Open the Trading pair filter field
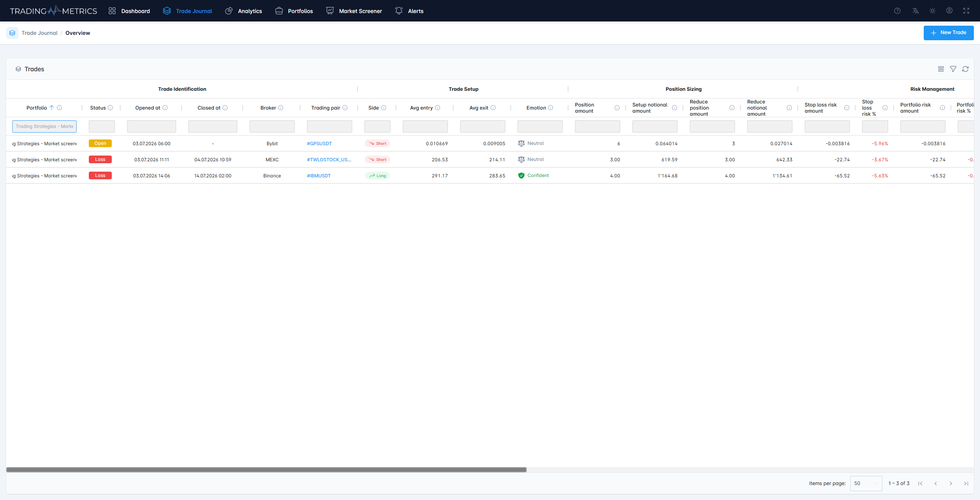The height and width of the screenshot is (500, 980). tap(330, 126)
